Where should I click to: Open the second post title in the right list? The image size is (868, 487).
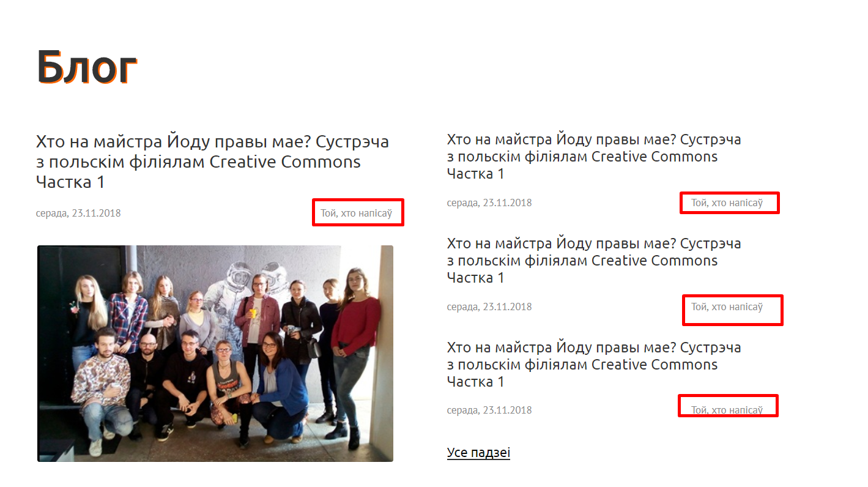click(x=594, y=261)
